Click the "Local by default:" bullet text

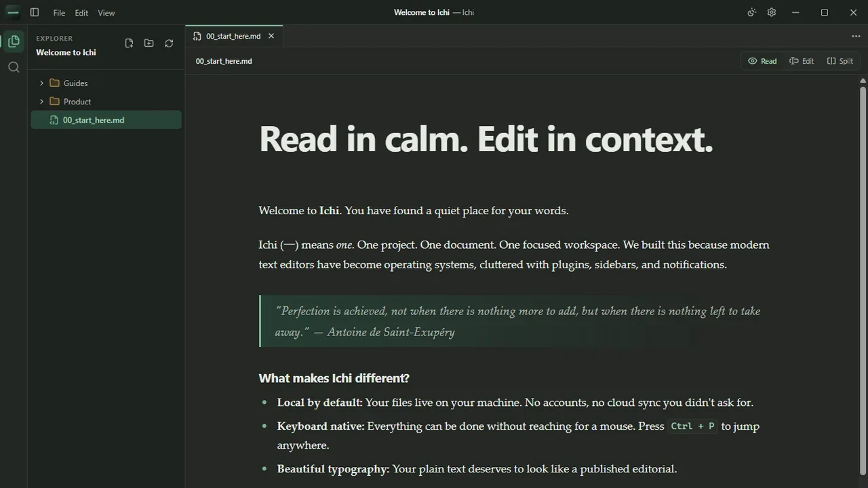319,403
